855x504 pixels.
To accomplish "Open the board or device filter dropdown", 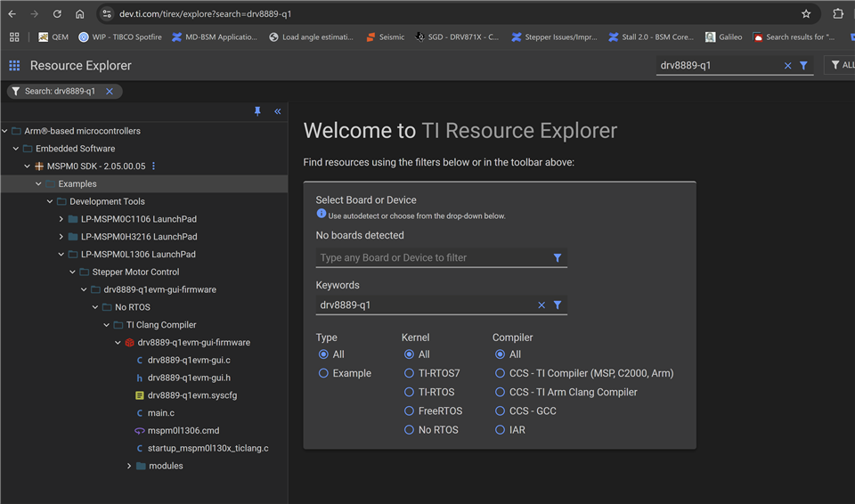I will [x=558, y=257].
